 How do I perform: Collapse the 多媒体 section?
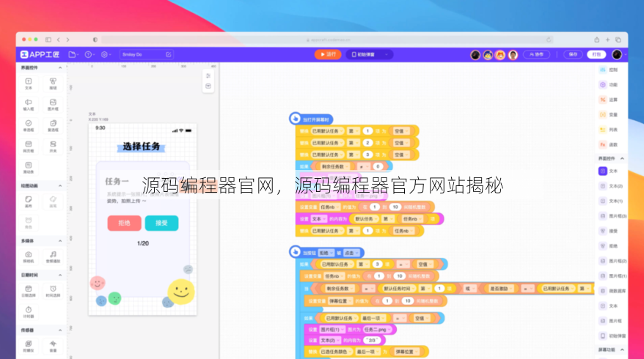tap(60, 241)
